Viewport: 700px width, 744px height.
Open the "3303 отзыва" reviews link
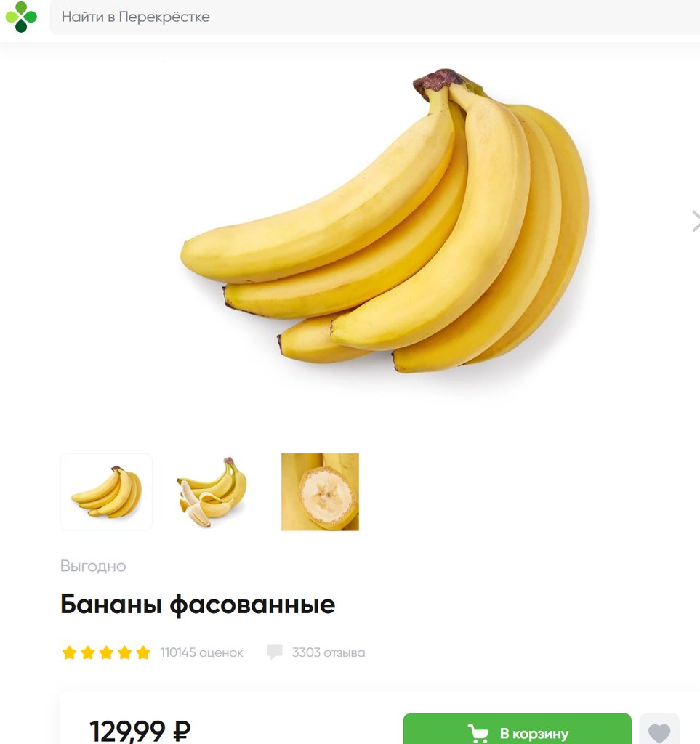pyautogui.click(x=329, y=652)
